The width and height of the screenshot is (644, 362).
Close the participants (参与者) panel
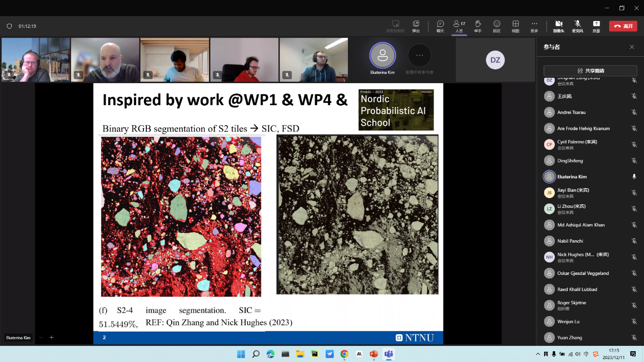631,47
